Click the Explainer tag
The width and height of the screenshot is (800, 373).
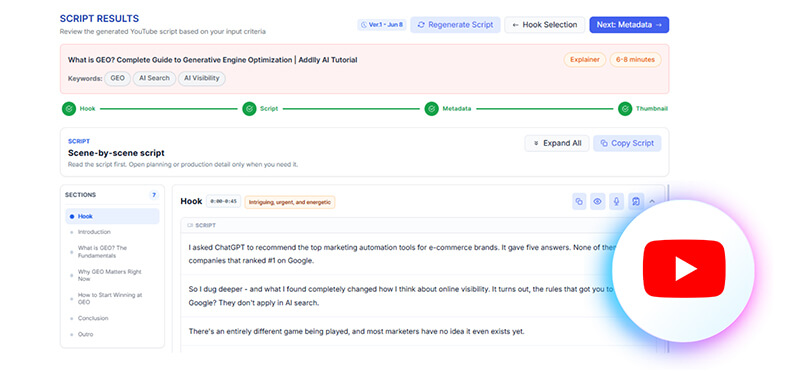[585, 60]
